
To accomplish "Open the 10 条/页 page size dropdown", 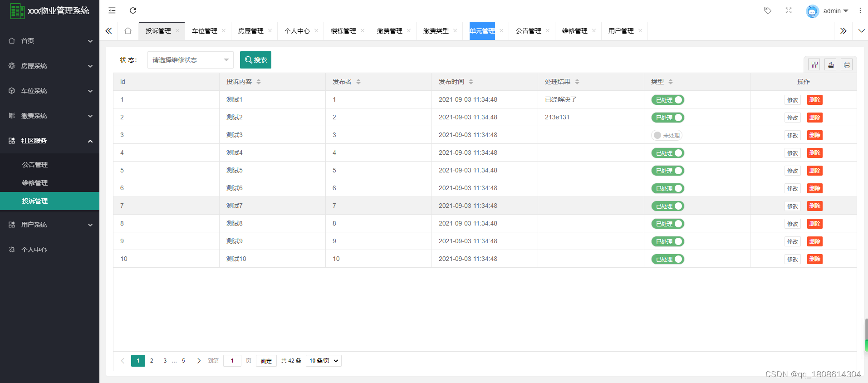I will coord(324,361).
